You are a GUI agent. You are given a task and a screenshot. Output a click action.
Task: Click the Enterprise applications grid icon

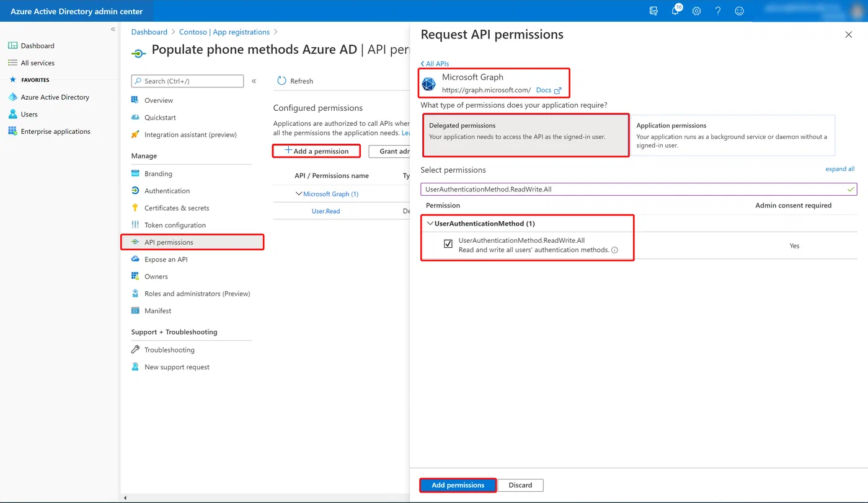[x=12, y=131]
